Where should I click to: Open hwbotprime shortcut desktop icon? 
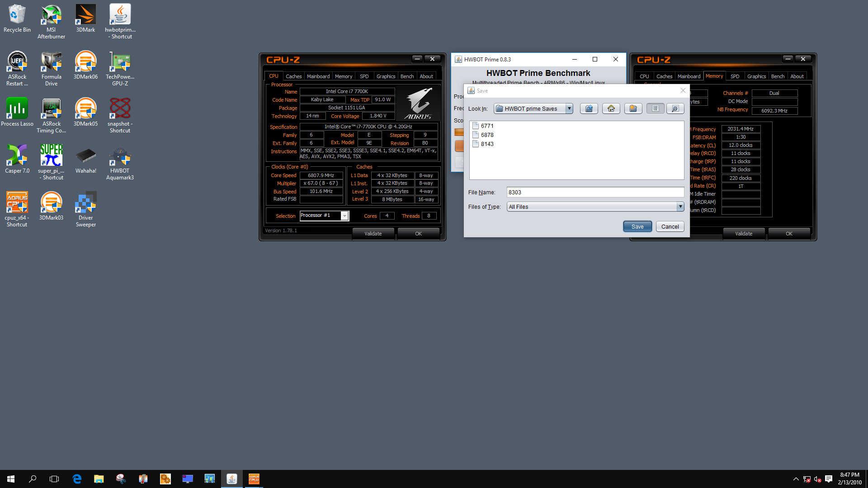click(x=120, y=22)
